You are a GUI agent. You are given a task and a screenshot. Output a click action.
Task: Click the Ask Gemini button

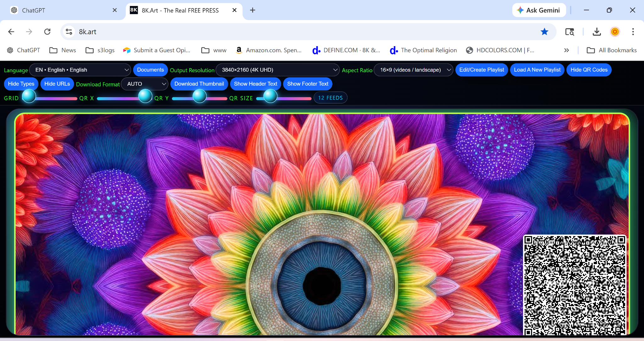coord(539,10)
